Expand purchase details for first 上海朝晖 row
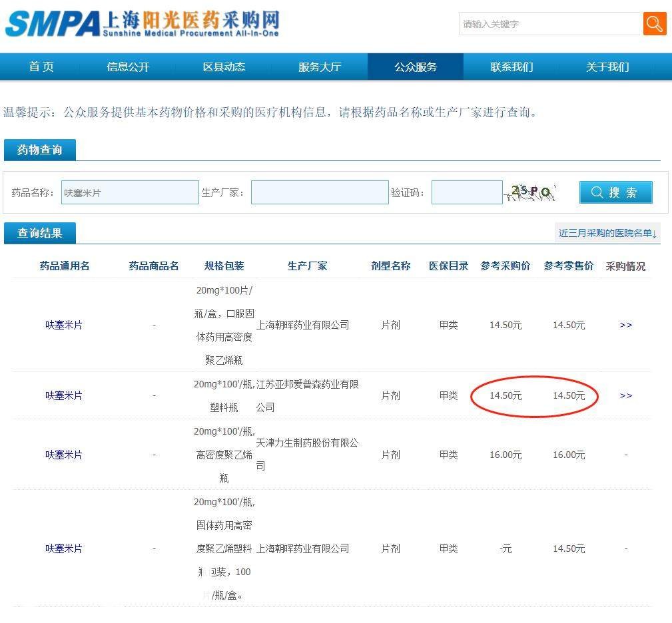This screenshot has width=672, height=623. [x=625, y=325]
